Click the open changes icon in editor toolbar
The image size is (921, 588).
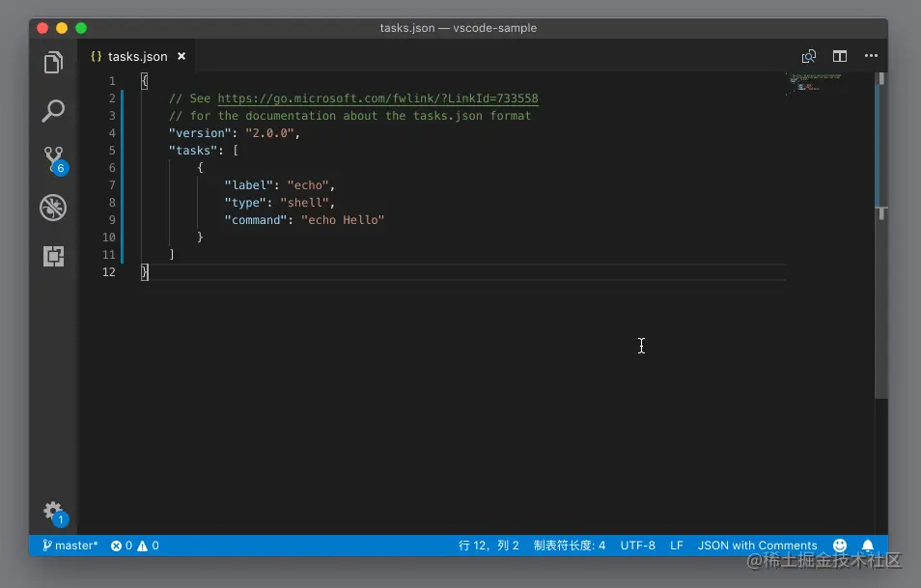pos(809,56)
